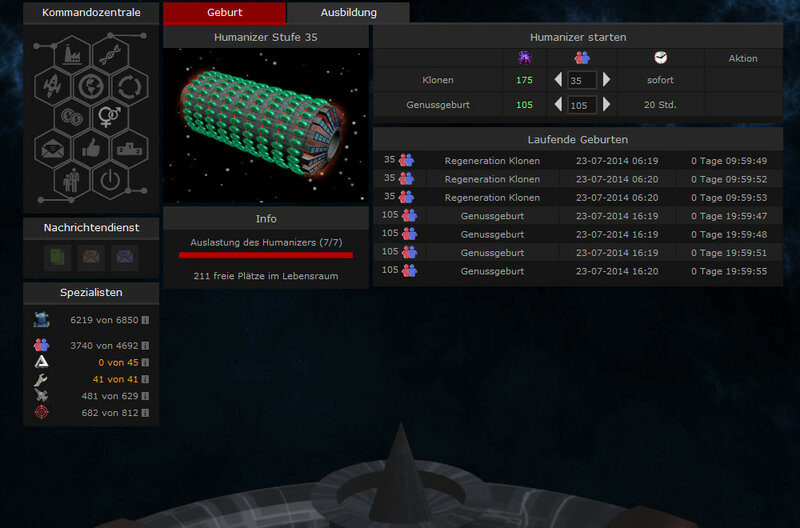Click info icon next to 0 von 45
The width and height of the screenshot is (800, 528).
pyautogui.click(x=145, y=362)
